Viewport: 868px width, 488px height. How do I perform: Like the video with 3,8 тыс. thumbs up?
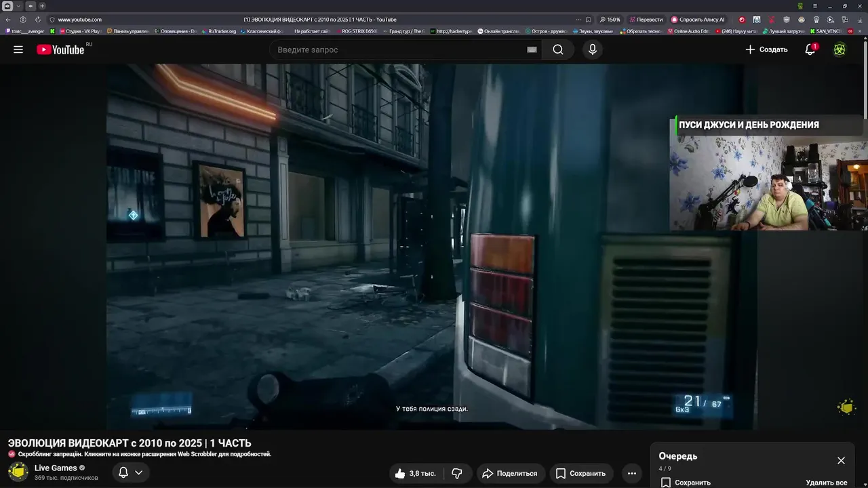coord(416,474)
